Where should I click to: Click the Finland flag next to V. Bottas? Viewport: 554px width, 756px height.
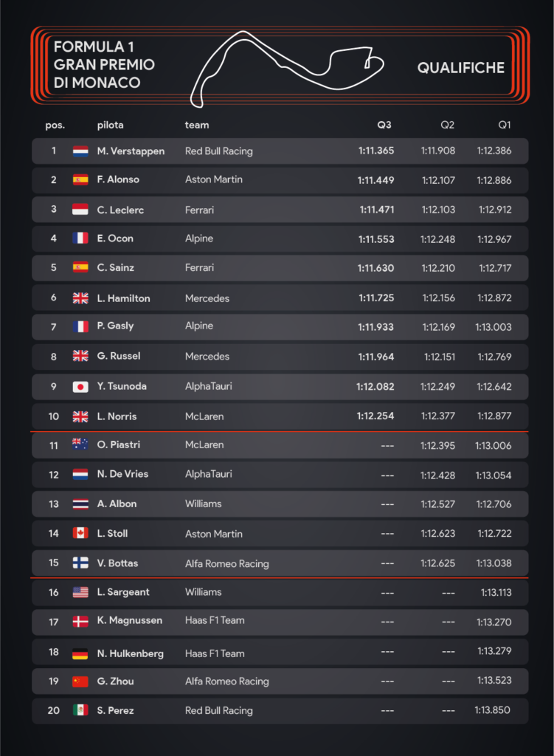click(x=80, y=563)
